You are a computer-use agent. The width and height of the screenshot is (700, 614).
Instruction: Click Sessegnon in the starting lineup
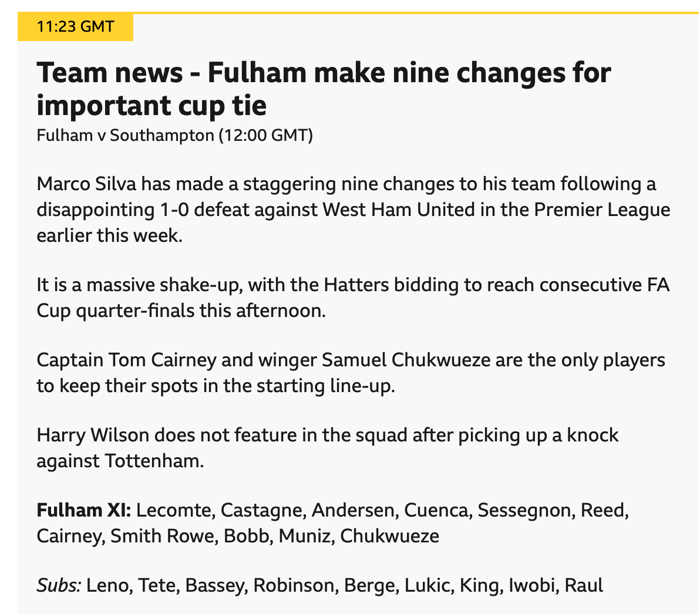[524, 510]
